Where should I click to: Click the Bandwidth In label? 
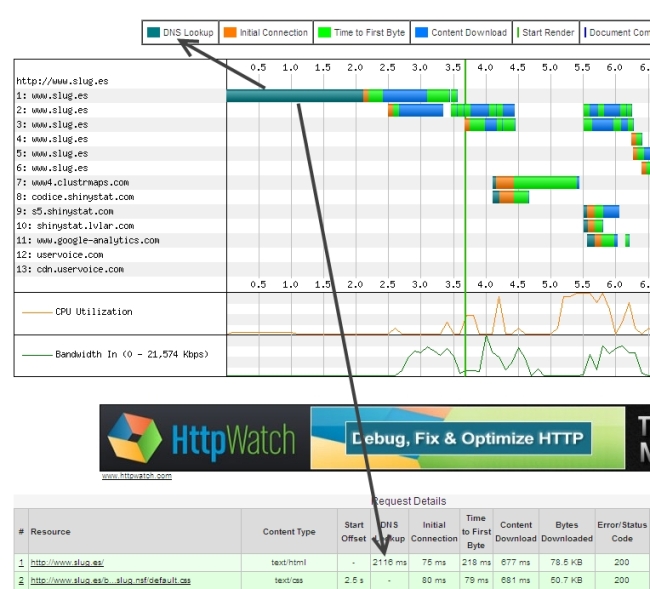pyautogui.click(x=132, y=354)
